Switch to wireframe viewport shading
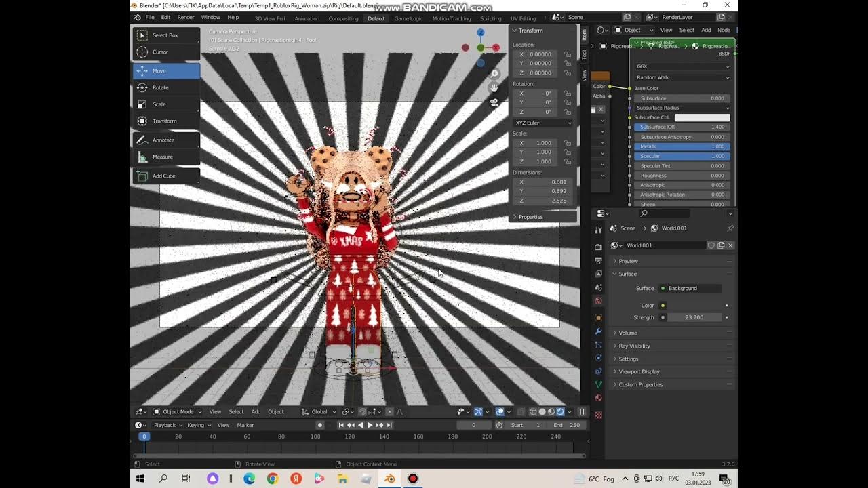This screenshot has width=868, height=488. [x=533, y=411]
